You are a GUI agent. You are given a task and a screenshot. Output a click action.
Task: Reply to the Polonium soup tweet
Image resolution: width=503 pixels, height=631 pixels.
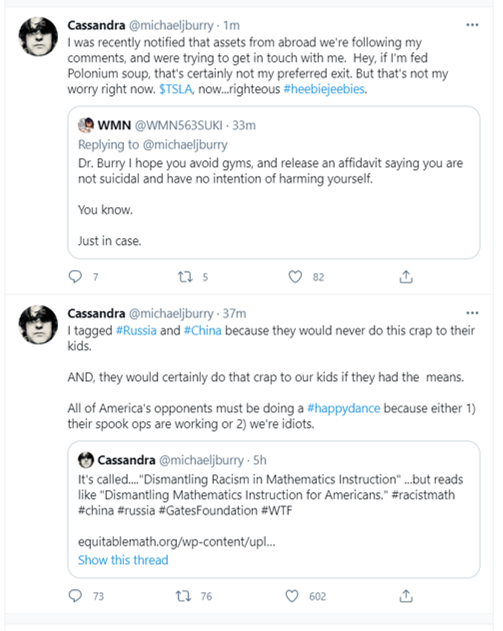(x=75, y=277)
